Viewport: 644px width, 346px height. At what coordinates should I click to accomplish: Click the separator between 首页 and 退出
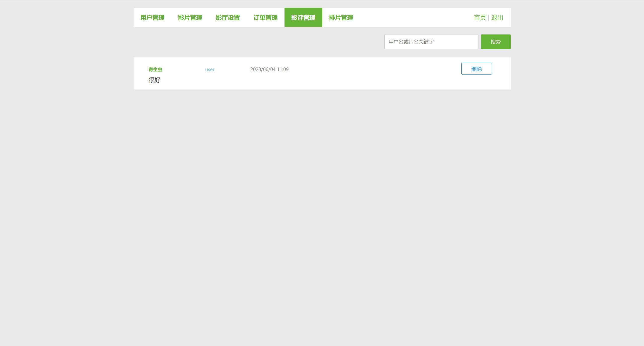[x=488, y=18]
